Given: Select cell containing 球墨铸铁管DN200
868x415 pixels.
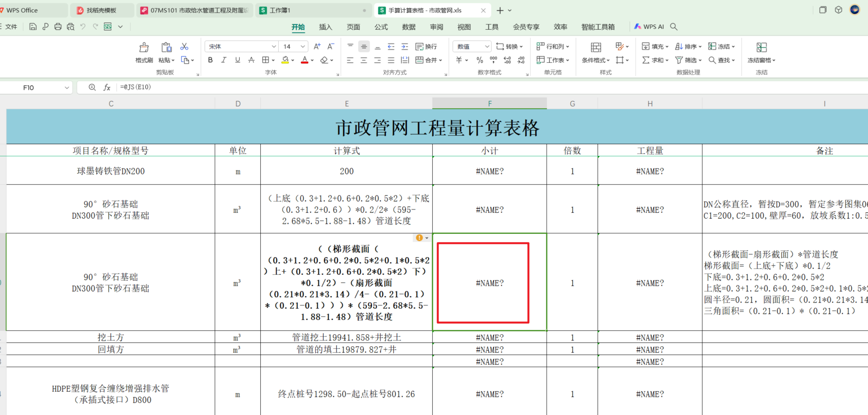Looking at the screenshot, I should pos(111,171).
